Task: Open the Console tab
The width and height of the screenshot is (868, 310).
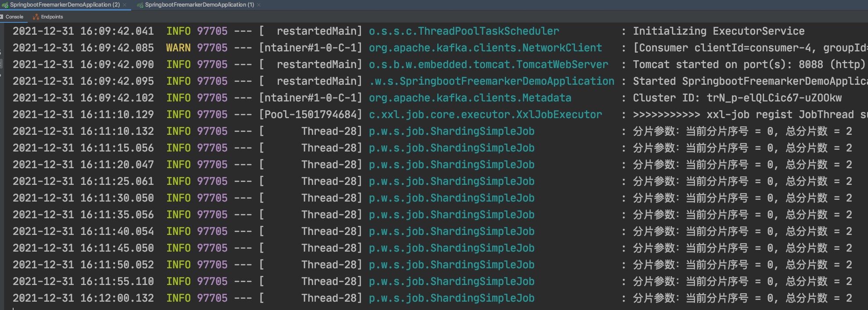Action: click(x=14, y=17)
